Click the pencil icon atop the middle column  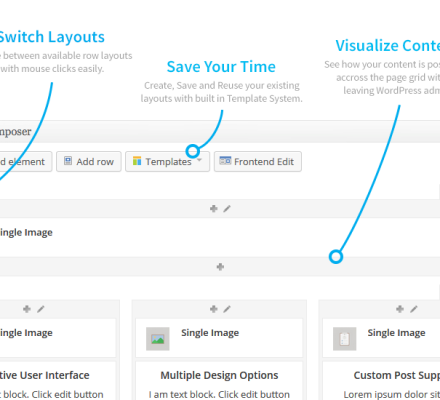[x=227, y=309]
